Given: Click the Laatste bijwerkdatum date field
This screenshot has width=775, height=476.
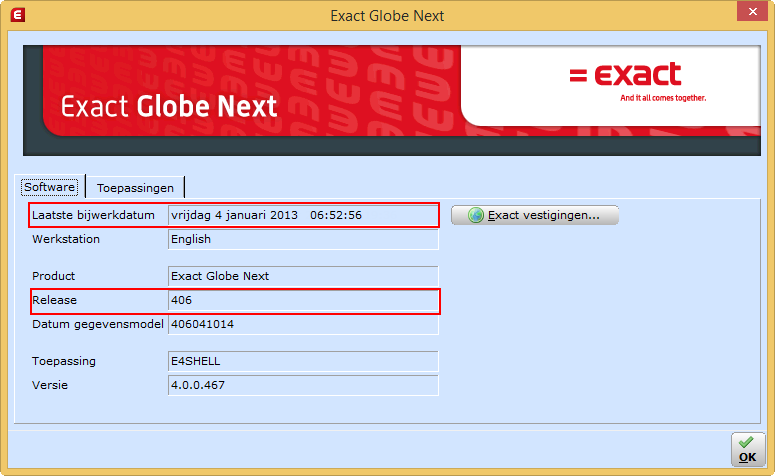Looking at the screenshot, I should coord(303,216).
